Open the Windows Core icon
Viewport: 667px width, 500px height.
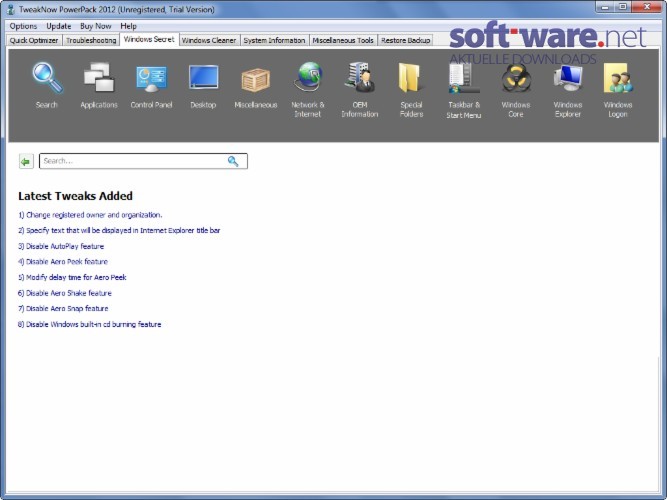point(516,78)
